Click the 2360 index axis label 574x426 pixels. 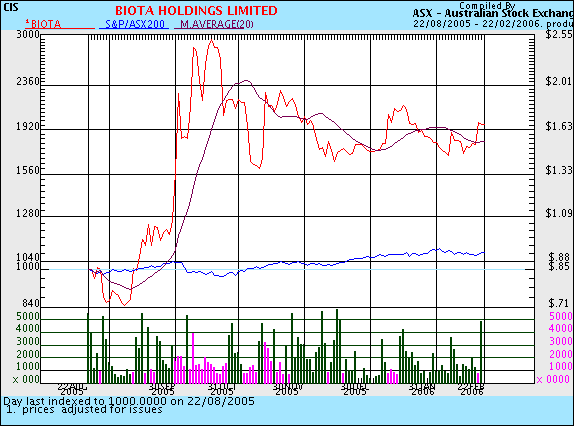pos(28,81)
